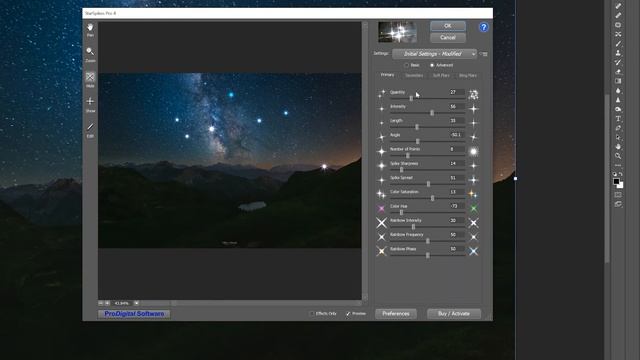This screenshot has width=640, height=360.
Task: Click the large decrease Rainbow Intensity X-star icon
Action: pyautogui.click(x=381, y=223)
